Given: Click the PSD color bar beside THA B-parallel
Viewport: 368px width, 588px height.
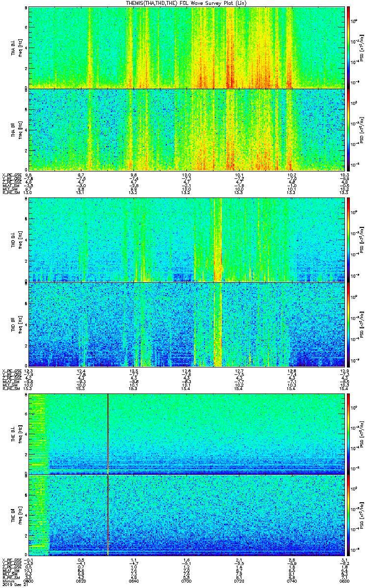Looking at the screenshot, I should click(348, 129).
